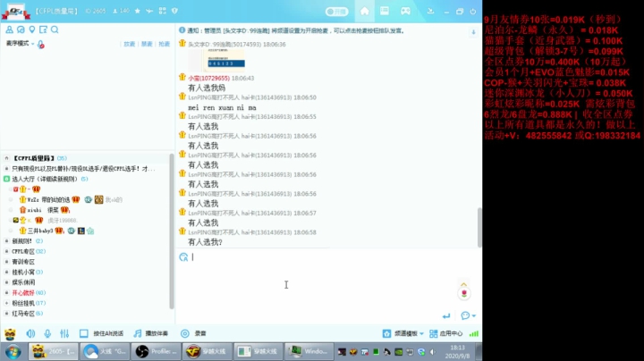
Task: Click the channel list scrollbar
Action: coord(172,231)
